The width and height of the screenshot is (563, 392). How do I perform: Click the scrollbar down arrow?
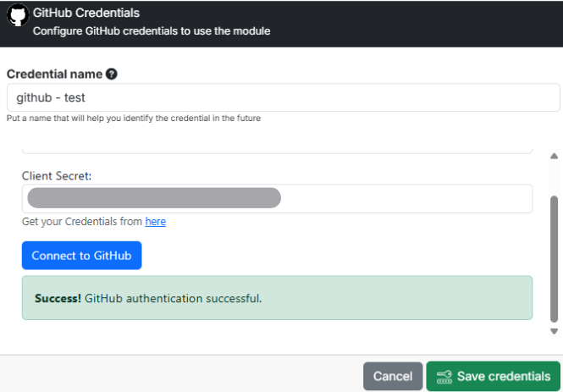pos(554,331)
